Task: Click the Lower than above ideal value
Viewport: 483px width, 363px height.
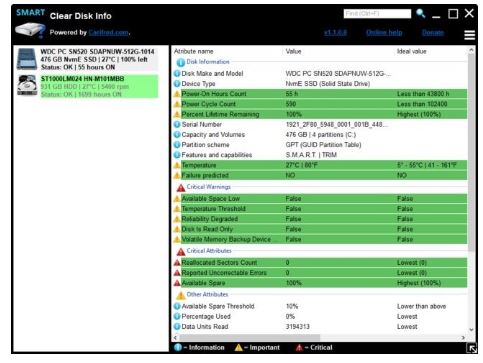Action: (x=421, y=306)
